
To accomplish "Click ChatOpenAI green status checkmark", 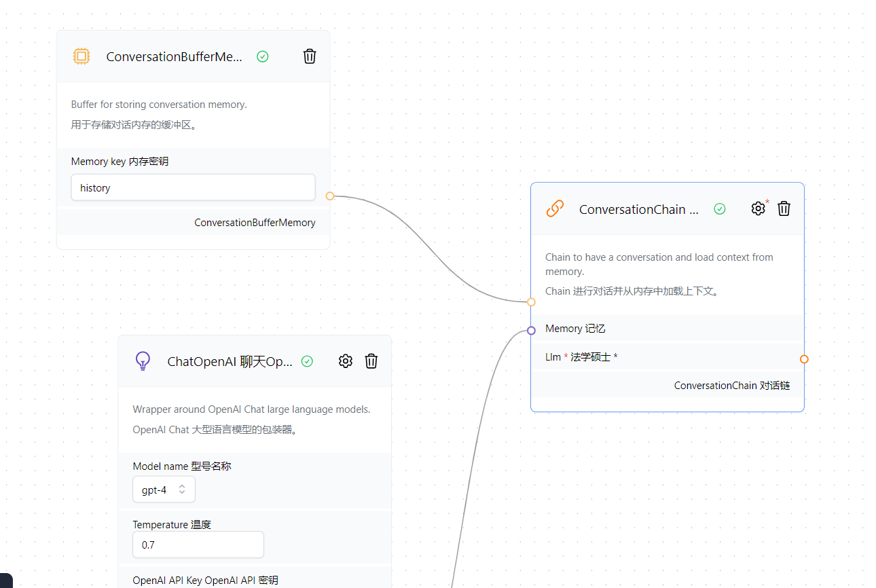I will pyautogui.click(x=307, y=362).
